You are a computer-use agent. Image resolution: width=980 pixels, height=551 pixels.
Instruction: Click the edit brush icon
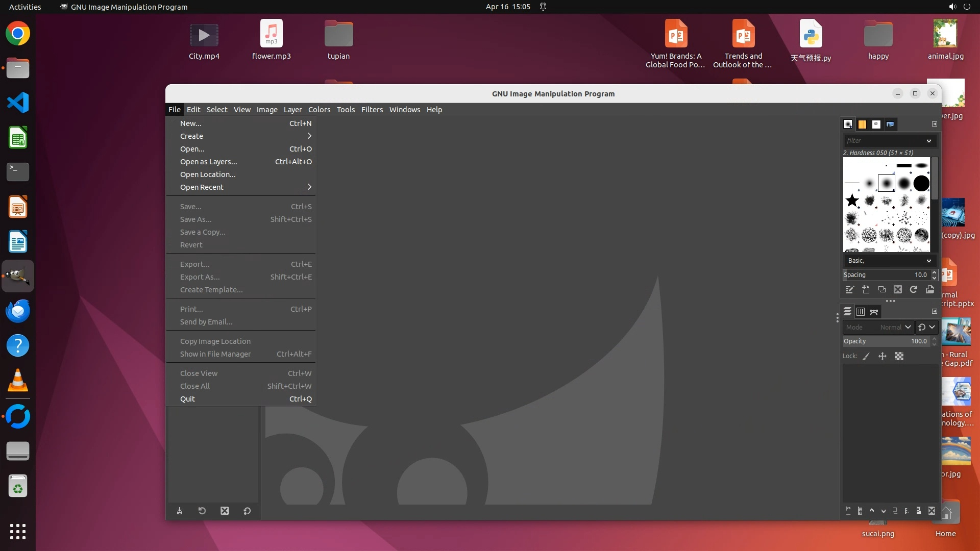click(850, 290)
